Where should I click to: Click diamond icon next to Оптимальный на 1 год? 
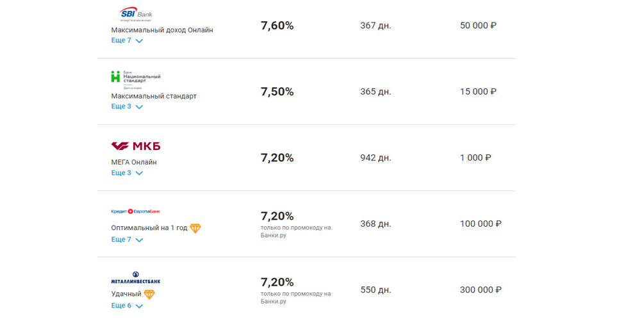[x=195, y=228]
